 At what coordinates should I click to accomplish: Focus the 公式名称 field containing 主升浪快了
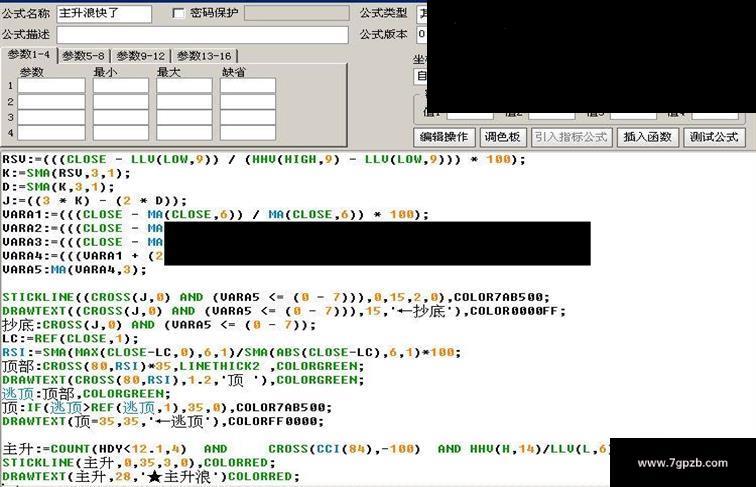pos(104,14)
